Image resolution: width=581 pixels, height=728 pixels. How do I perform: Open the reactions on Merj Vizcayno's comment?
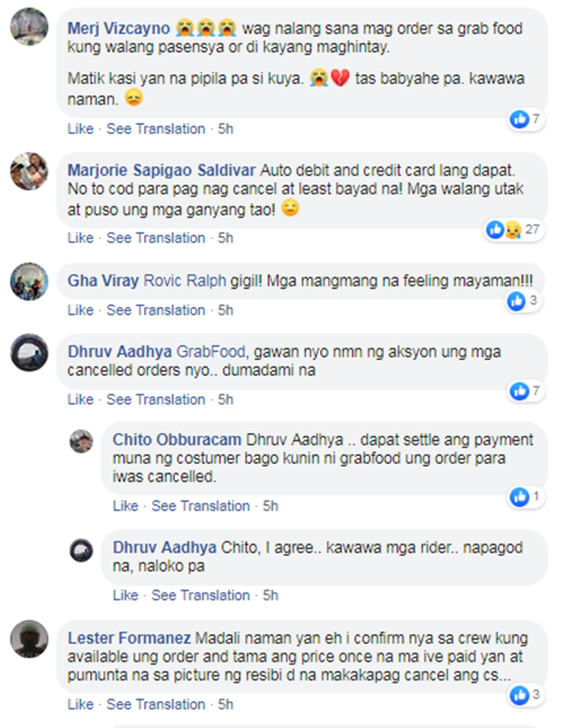coord(525,119)
